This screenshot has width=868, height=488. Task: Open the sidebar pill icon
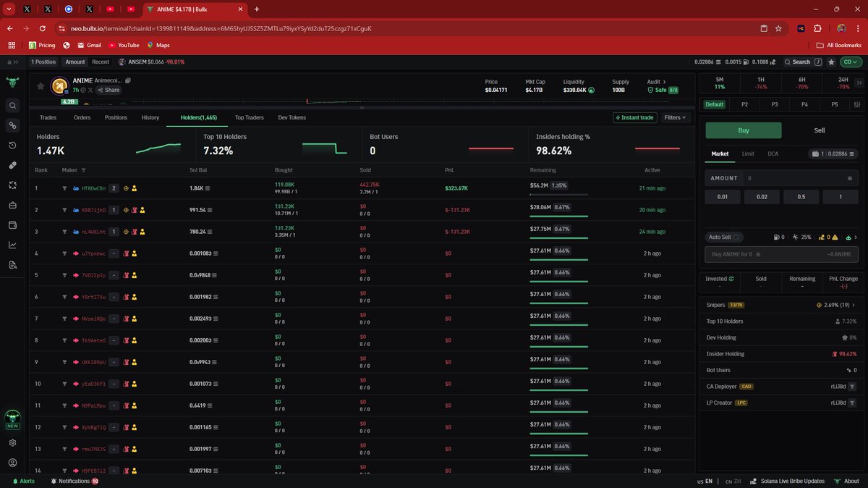(12, 165)
